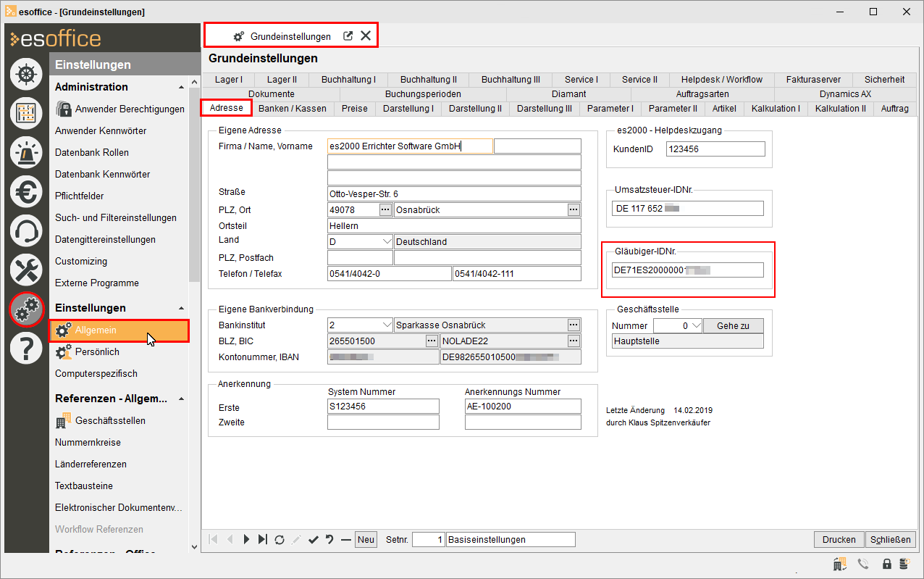Click the Straße field Otto-Vesper-Str. 6

(x=454, y=193)
